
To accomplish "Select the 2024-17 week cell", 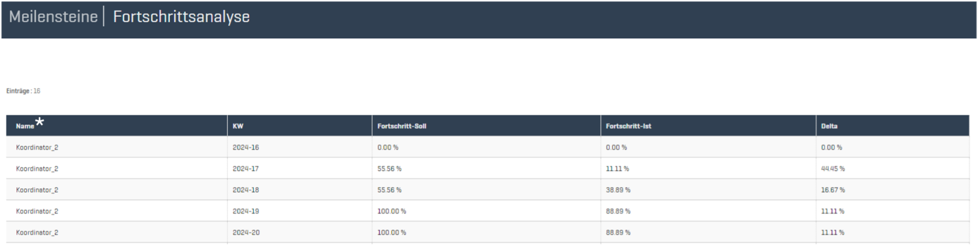I will coord(246,169).
